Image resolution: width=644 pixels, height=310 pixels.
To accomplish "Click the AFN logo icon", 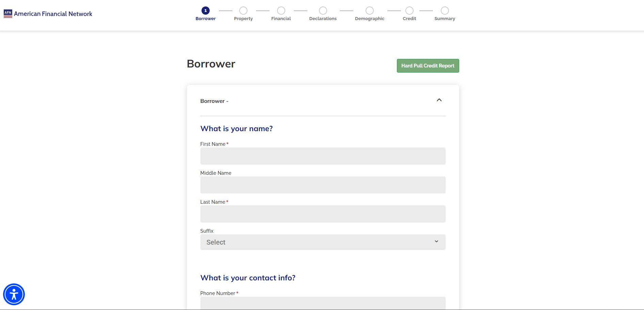I will coord(8,14).
